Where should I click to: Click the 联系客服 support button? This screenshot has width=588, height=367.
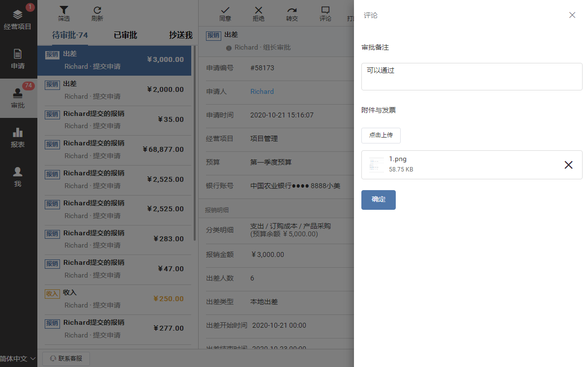click(65, 359)
